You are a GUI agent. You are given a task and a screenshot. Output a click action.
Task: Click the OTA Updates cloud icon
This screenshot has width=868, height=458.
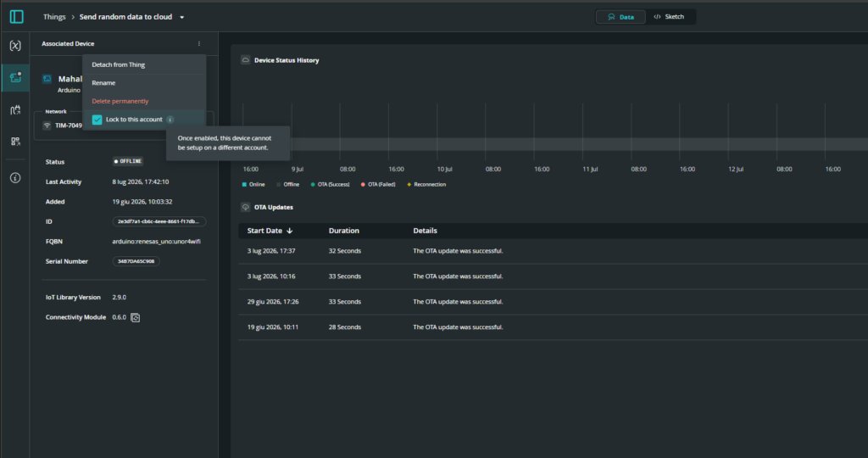tap(245, 207)
